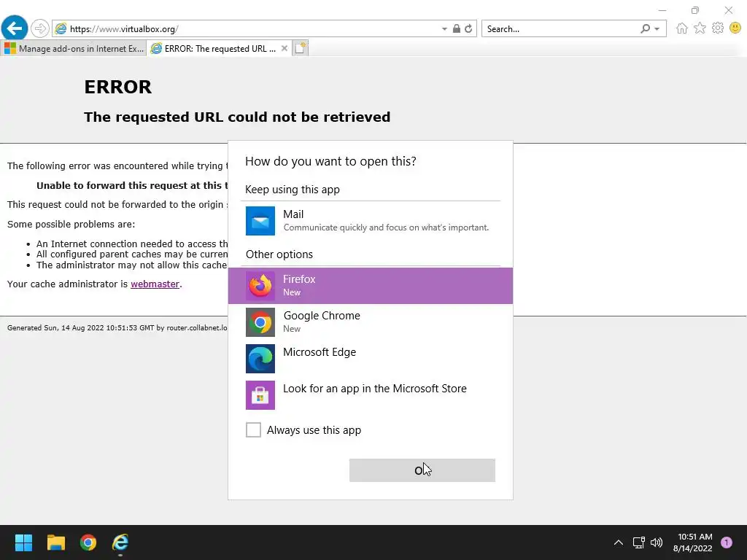Select the ERROR: The requested URL tab

pos(220,49)
